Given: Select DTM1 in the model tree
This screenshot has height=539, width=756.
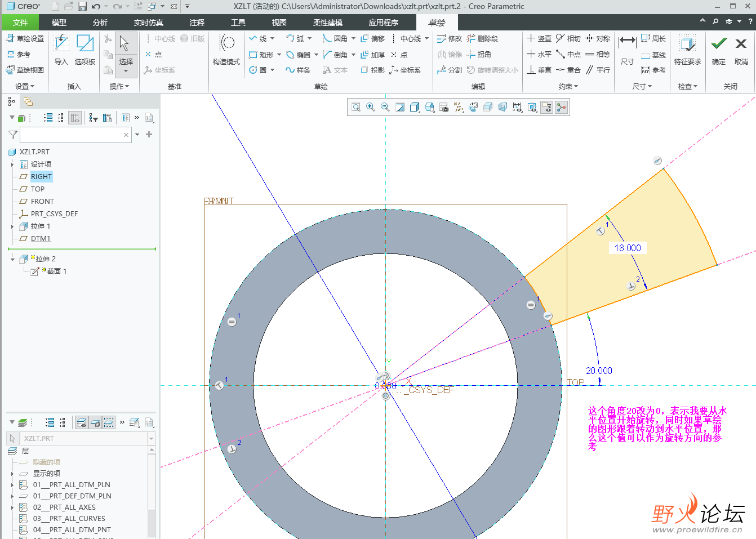Looking at the screenshot, I should pos(41,239).
